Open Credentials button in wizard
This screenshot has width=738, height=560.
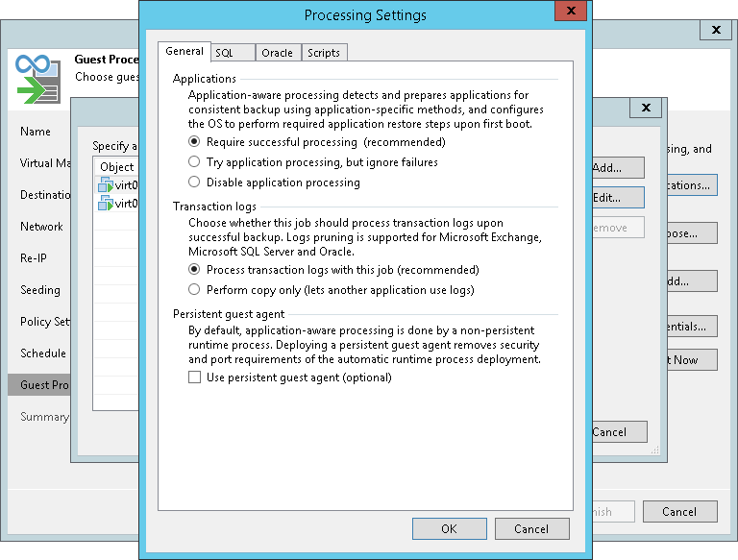tap(692, 327)
